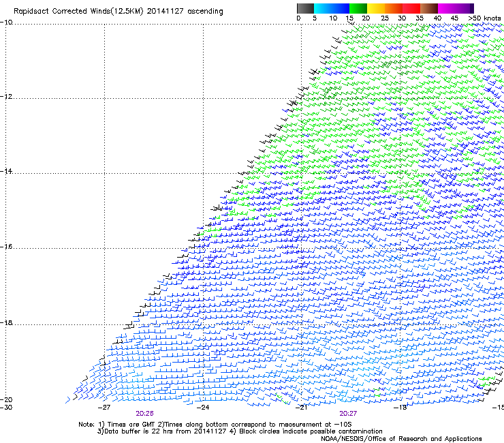Click the cyan-to-blue 5–15 knots legend band
Viewport: 504px width, 443px height.
point(332,8)
